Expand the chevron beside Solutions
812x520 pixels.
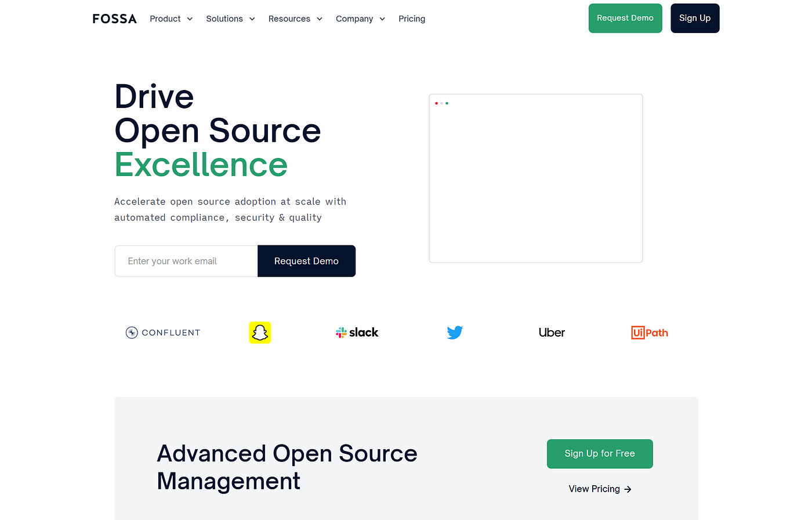[x=252, y=19]
